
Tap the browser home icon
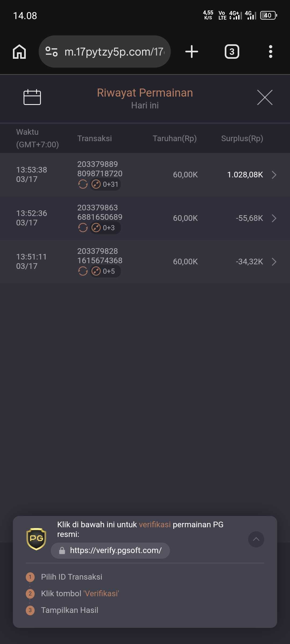click(x=19, y=52)
